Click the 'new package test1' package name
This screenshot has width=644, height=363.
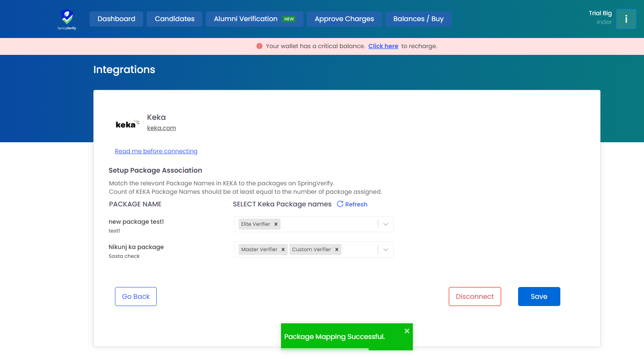pyautogui.click(x=136, y=222)
